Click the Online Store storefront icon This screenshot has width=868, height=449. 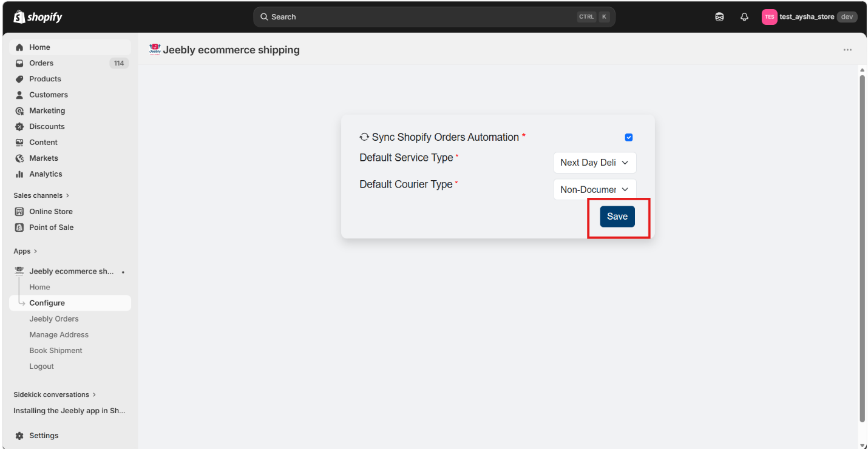tap(19, 212)
